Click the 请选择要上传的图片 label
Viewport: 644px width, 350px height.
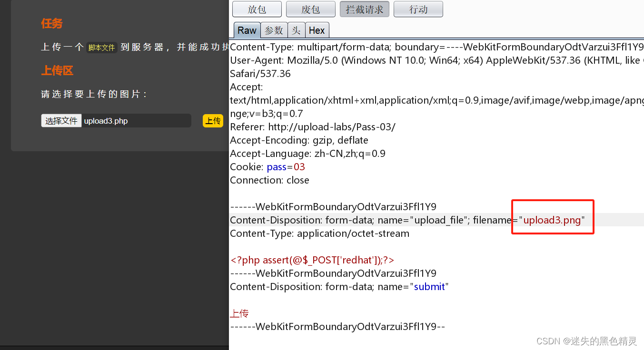click(94, 94)
